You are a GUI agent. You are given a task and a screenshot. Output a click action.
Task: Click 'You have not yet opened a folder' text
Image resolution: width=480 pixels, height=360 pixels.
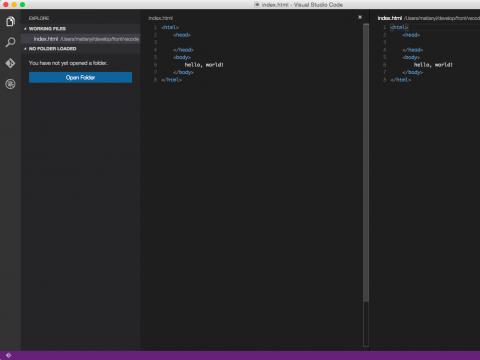coord(68,63)
